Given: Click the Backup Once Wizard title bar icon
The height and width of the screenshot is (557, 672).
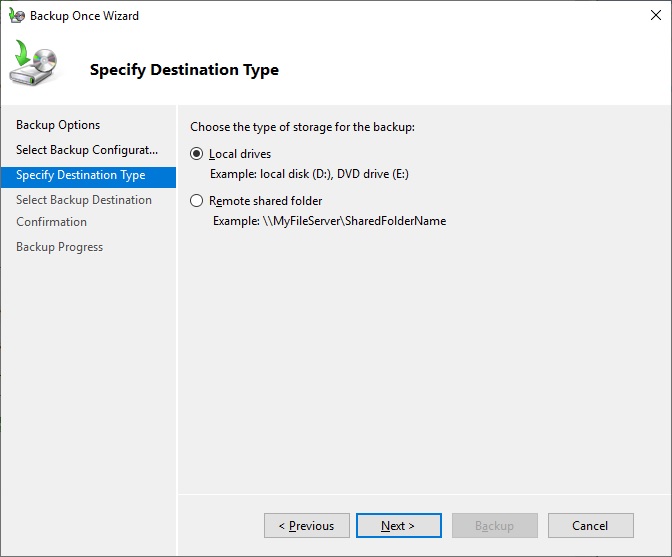Looking at the screenshot, I should [x=15, y=16].
